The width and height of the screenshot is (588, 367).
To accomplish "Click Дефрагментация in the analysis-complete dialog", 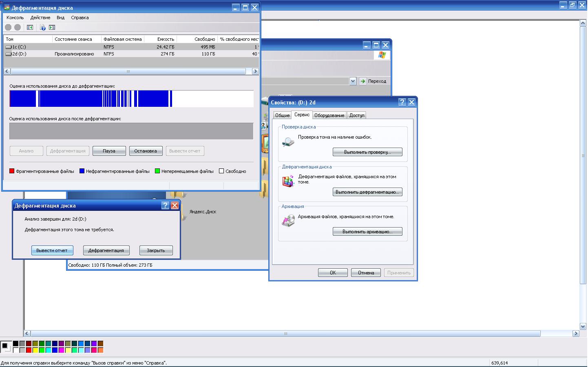I will point(106,250).
